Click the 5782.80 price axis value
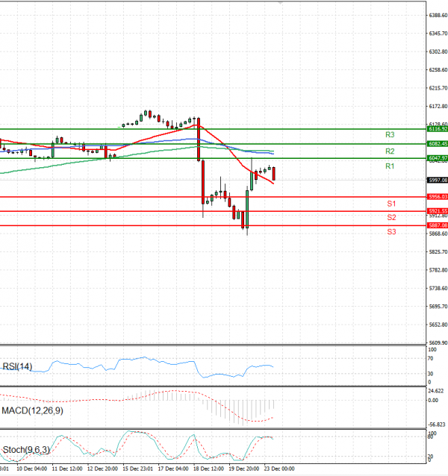448x476 pixels. [x=438, y=270]
